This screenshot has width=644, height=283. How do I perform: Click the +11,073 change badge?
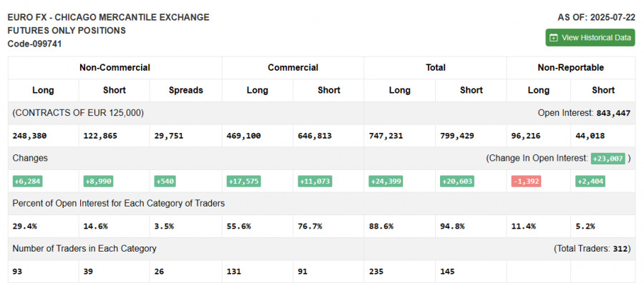coord(315,182)
